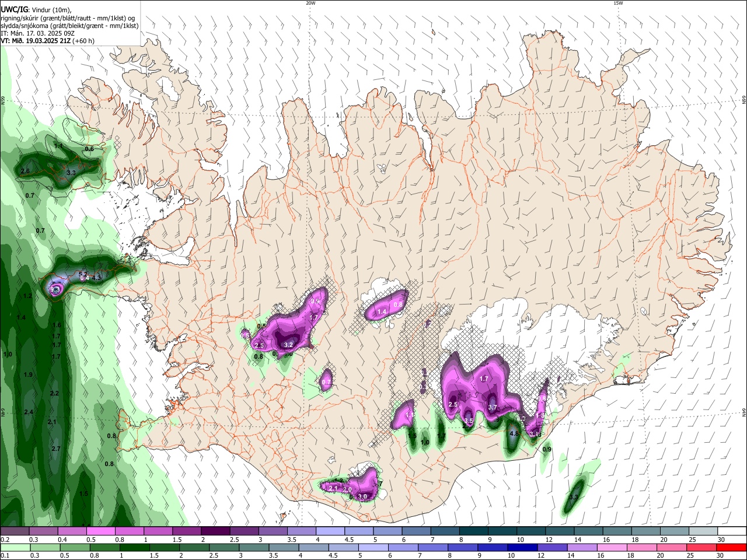Click the dark teal snow swatch between 8 and 9
This screenshot has height=560, width=747.
click(474, 531)
